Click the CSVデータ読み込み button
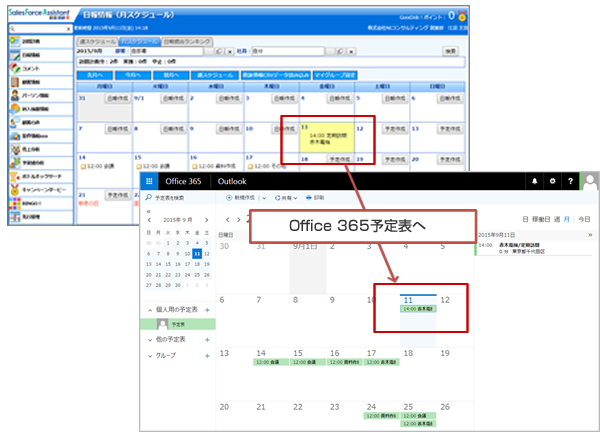Image resolution: width=600 pixels, height=439 pixels. 276,75
